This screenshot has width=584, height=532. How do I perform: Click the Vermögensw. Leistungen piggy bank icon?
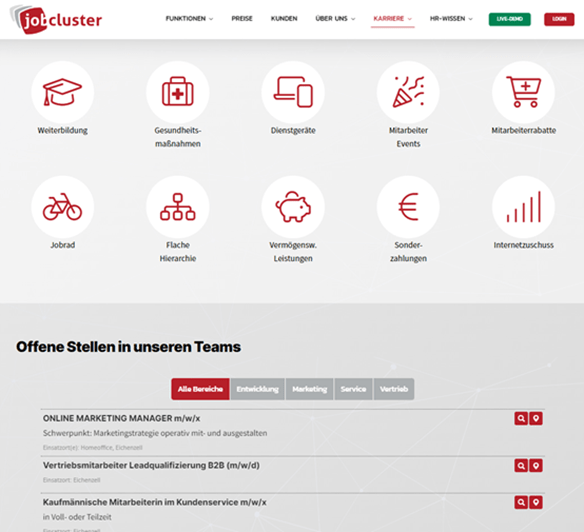293,207
